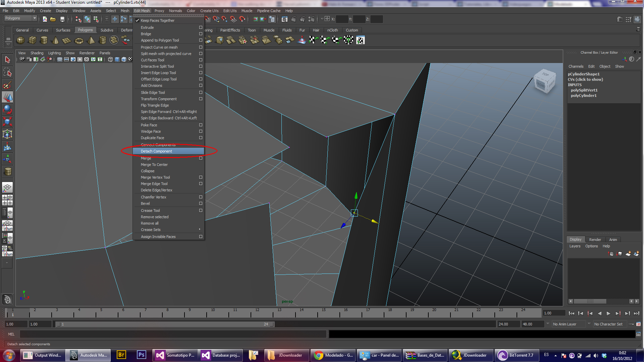Click the MEL command input field

173,334
